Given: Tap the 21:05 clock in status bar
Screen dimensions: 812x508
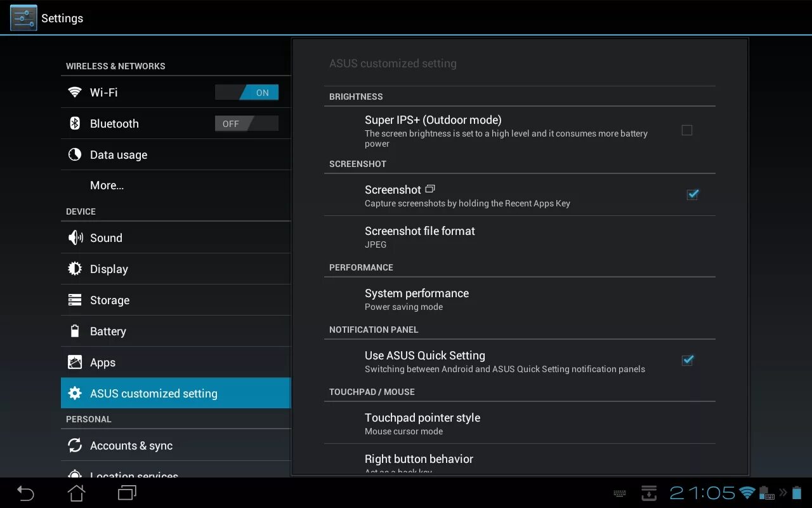Looking at the screenshot, I should click(702, 493).
